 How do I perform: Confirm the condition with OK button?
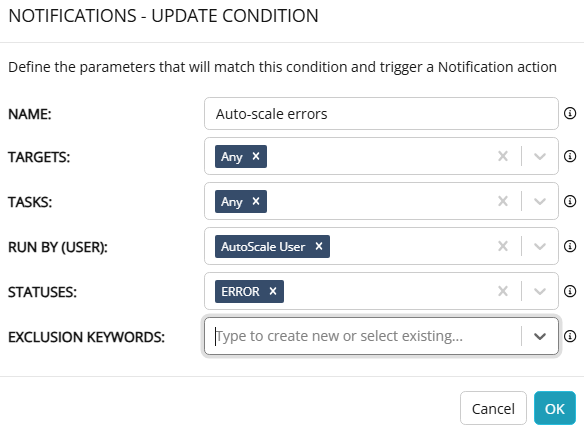click(555, 408)
